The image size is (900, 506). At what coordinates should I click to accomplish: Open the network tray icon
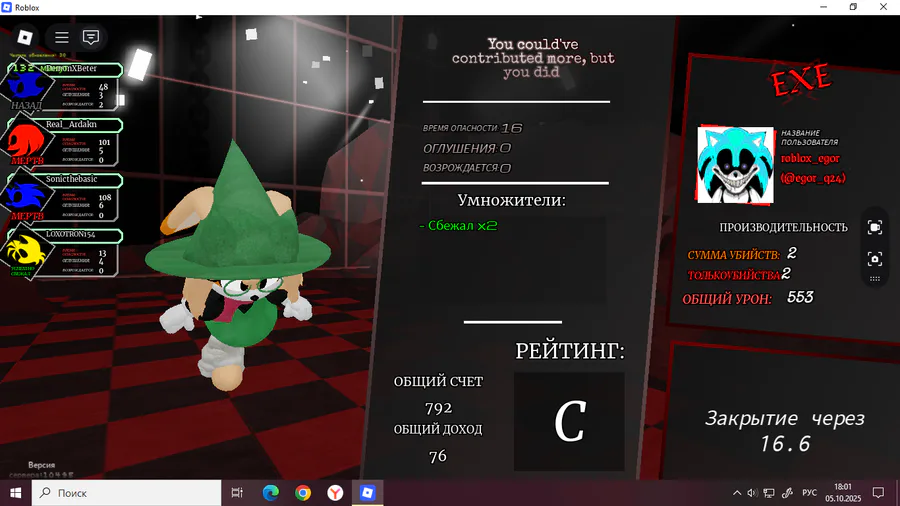[x=769, y=493]
